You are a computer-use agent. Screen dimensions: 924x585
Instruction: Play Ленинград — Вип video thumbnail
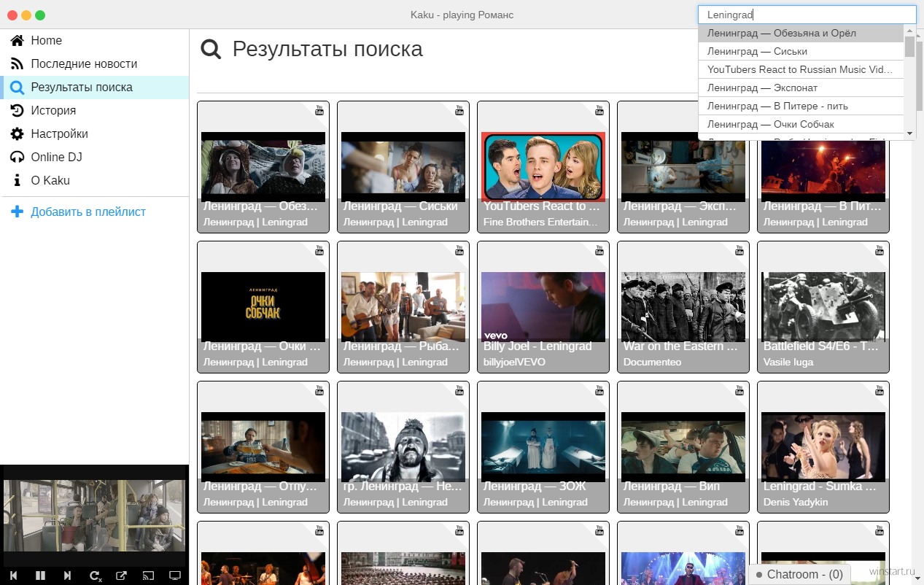[x=683, y=446]
